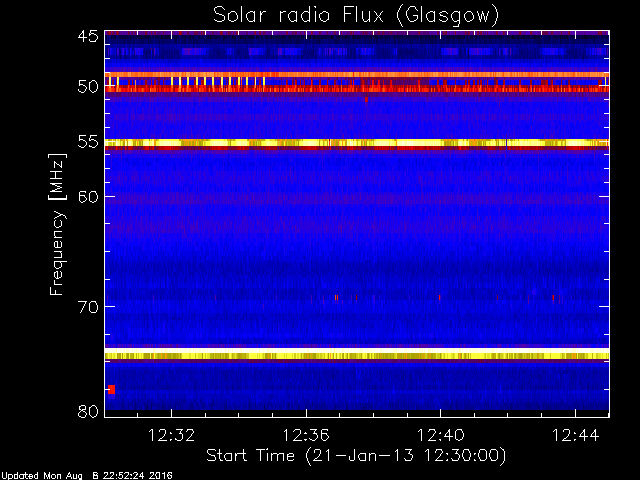
Task: Click the 55 frequency tick label
Action: pyautogui.click(x=88, y=142)
